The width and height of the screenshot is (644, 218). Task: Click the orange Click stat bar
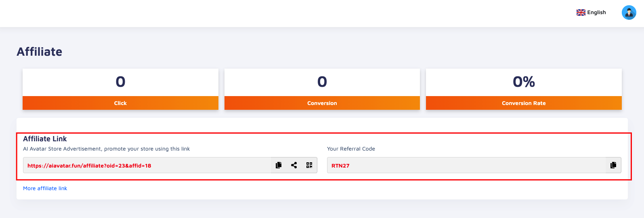click(x=120, y=103)
